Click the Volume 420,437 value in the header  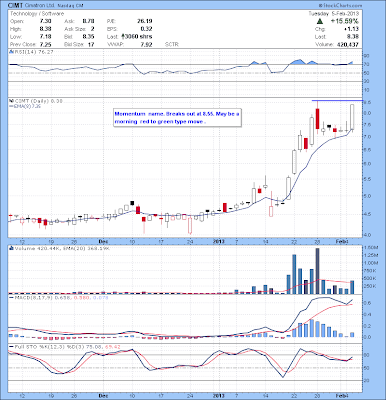pos(347,44)
